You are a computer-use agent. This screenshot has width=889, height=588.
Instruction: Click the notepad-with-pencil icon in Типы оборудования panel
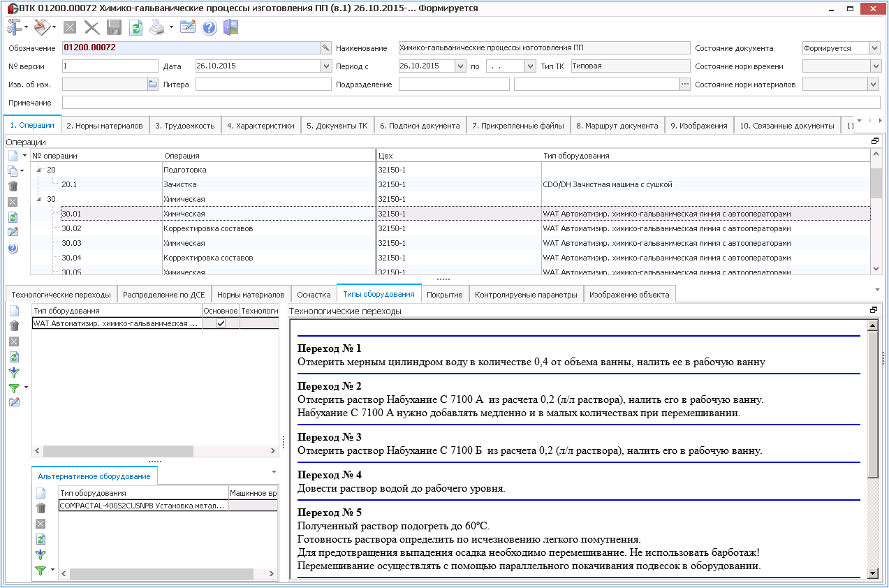click(14, 402)
